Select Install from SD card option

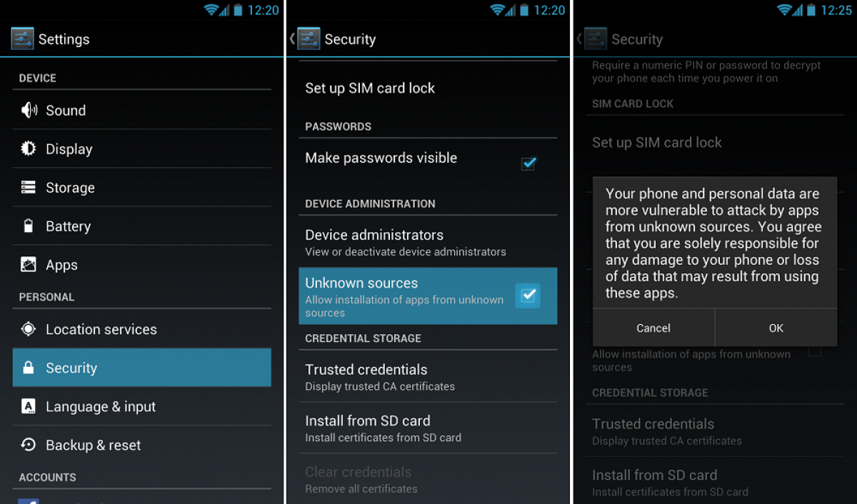pyautogui.click(x=428, y=428)
